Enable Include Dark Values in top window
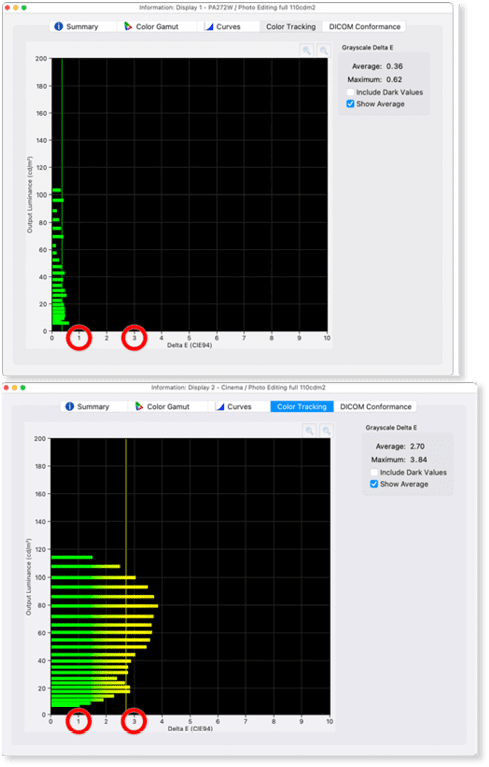Screen dimensions: 489x767 point(350,92)
